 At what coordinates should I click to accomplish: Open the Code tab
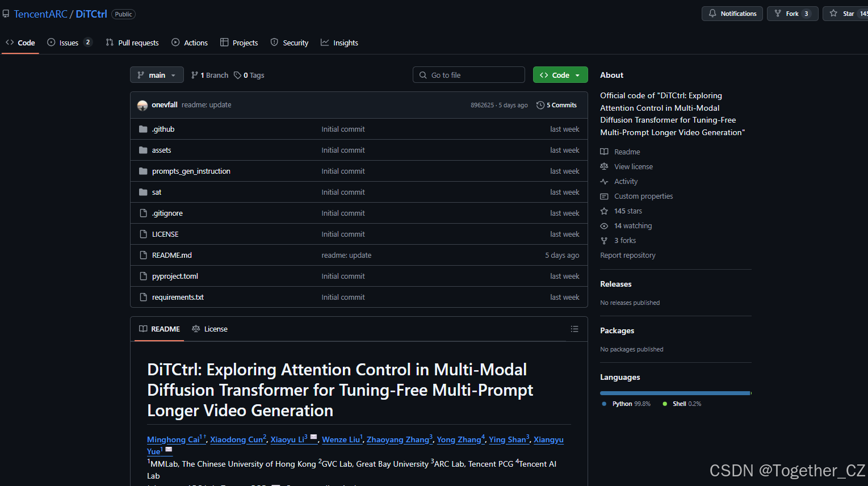click(x=20, y=43)
